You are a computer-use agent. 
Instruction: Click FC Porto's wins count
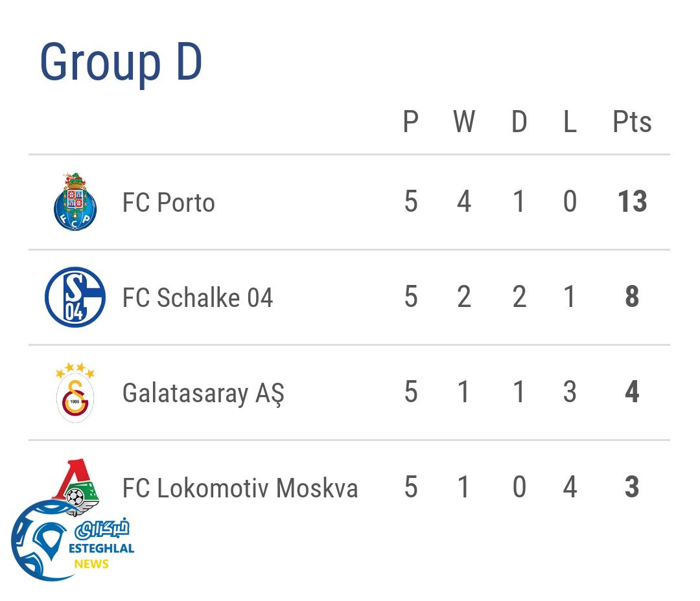point(464,202)
